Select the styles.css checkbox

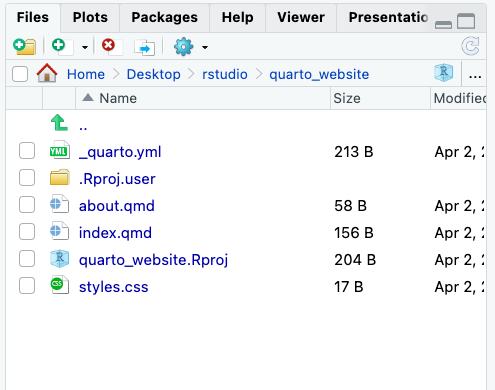(x=27, y=286)
